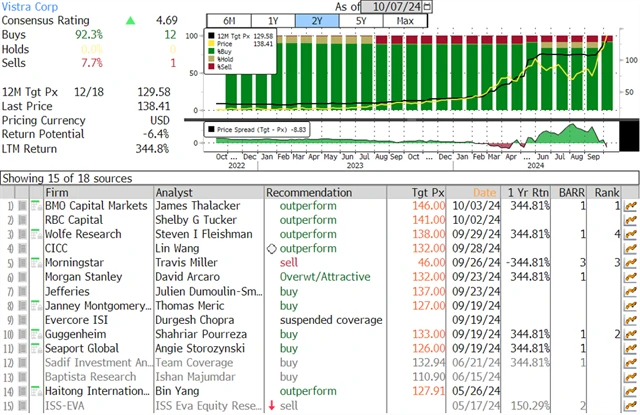Click the chart icon in Morningstar row
The height and width of the screenshot is (415, 640).
630,262
